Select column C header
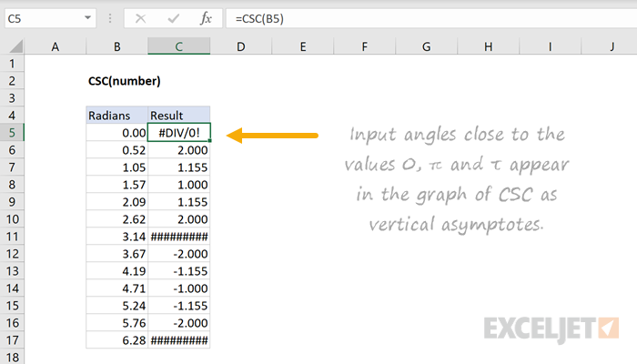The image size is (637, 364). 178,46
